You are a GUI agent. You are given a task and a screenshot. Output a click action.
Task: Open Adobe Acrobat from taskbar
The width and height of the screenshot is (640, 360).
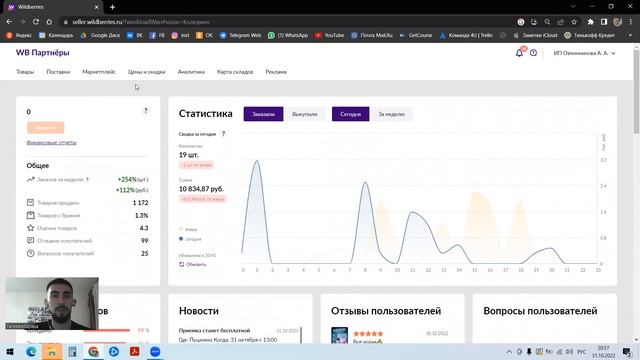pyautogui.click(x=135, y=352)
